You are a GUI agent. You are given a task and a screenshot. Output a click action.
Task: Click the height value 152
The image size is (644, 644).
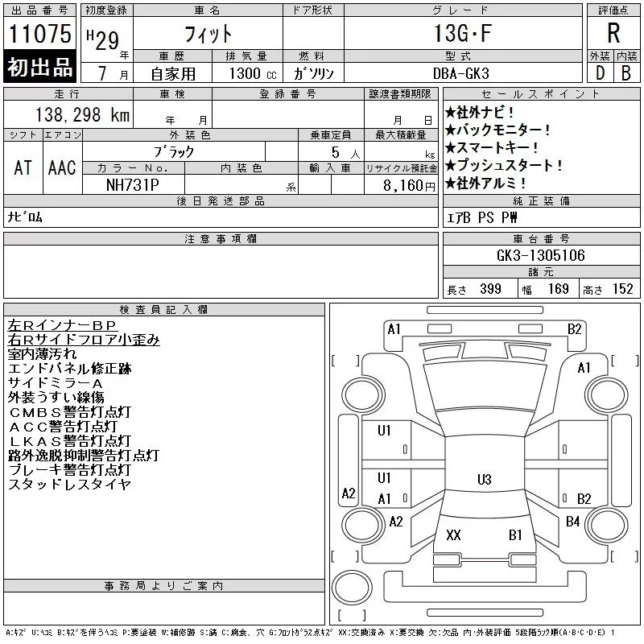coord(622,289)
